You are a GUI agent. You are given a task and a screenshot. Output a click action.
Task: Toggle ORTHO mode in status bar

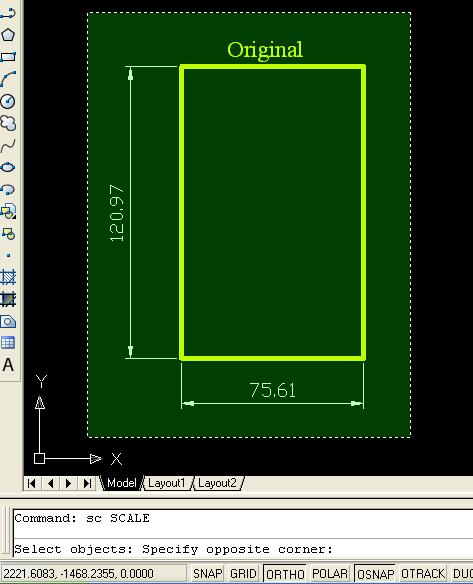click(x=285, y=574)
